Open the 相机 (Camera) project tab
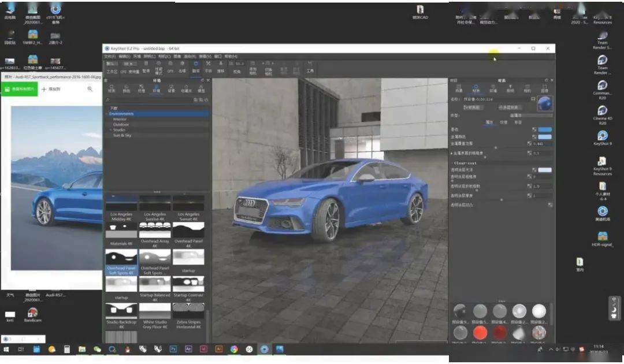The width and height of the screenshot is (624, 364). pyautogui.click(x=528, y=88)
